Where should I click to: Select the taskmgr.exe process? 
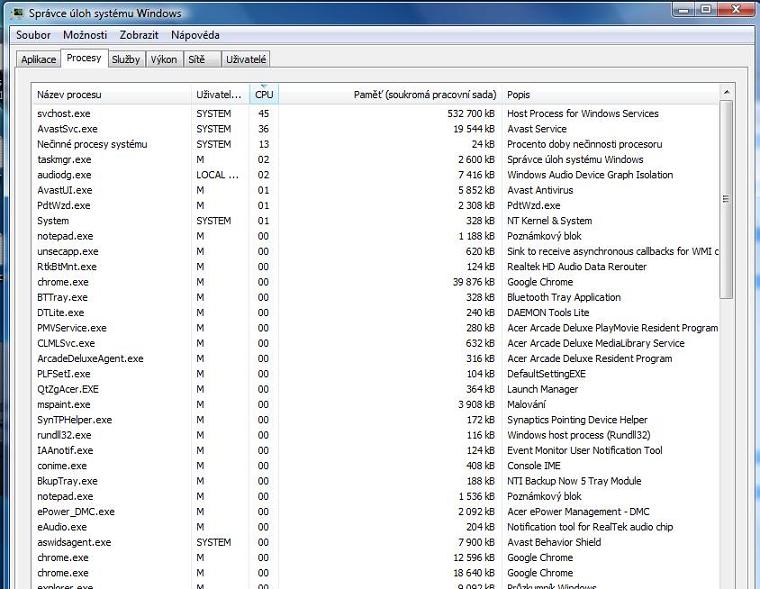[x=376, y=159]
